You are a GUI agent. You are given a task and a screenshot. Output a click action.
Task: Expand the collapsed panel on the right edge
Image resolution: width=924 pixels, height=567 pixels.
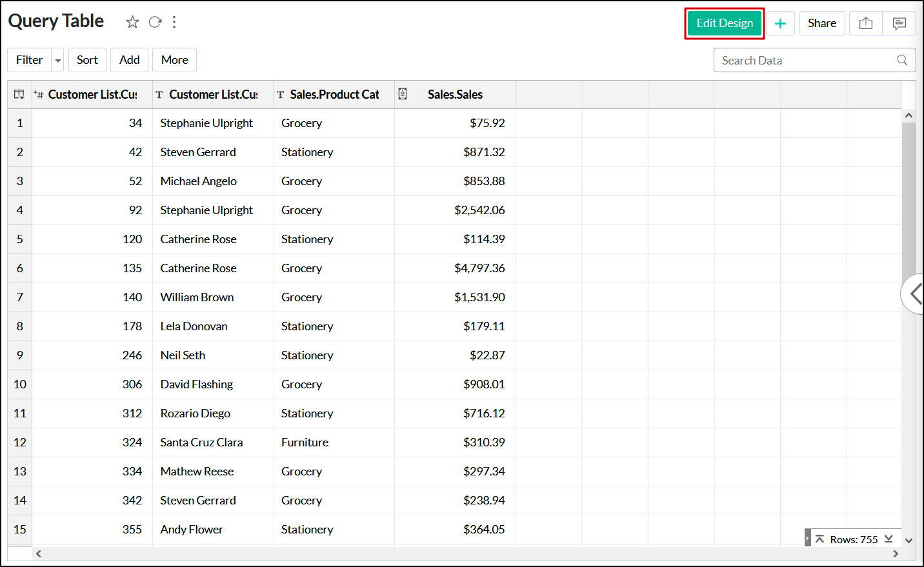pos(915,294)
